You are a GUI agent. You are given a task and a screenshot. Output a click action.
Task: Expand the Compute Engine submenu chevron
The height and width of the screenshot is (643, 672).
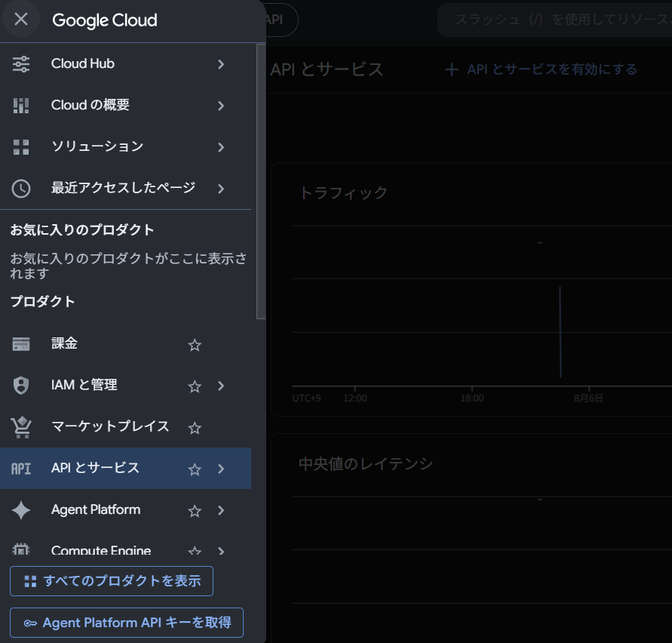tap(221, 551)
